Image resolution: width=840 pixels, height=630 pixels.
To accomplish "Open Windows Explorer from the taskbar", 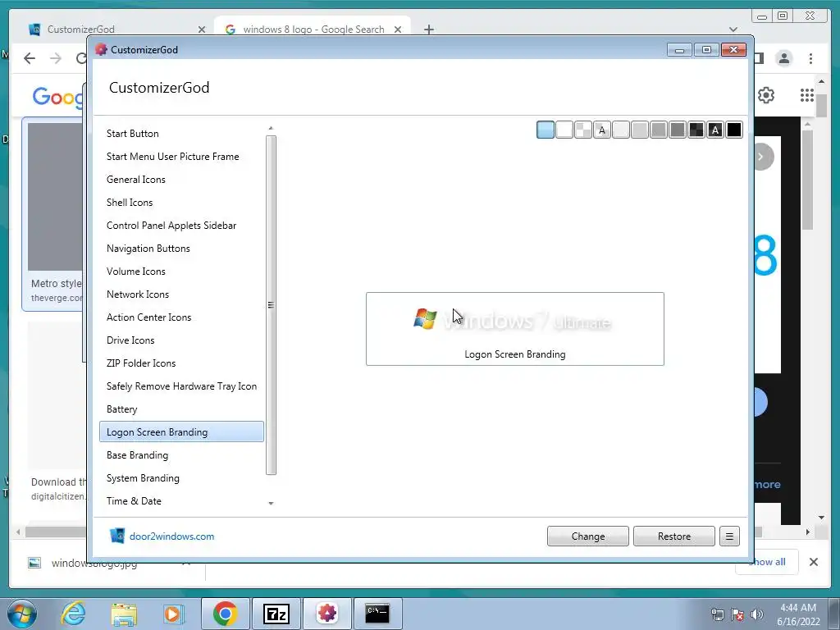I will [x=124, y=614].
